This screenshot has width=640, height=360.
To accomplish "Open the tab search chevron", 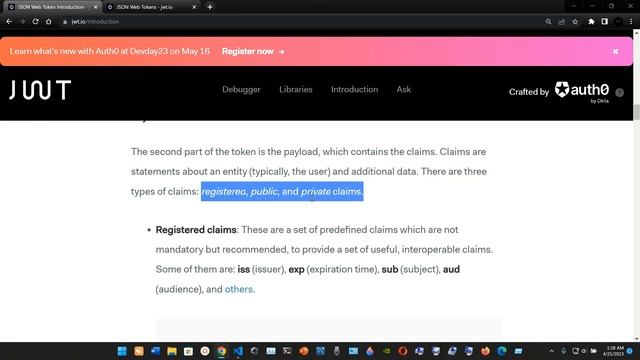I will click(x=573, y=6).
